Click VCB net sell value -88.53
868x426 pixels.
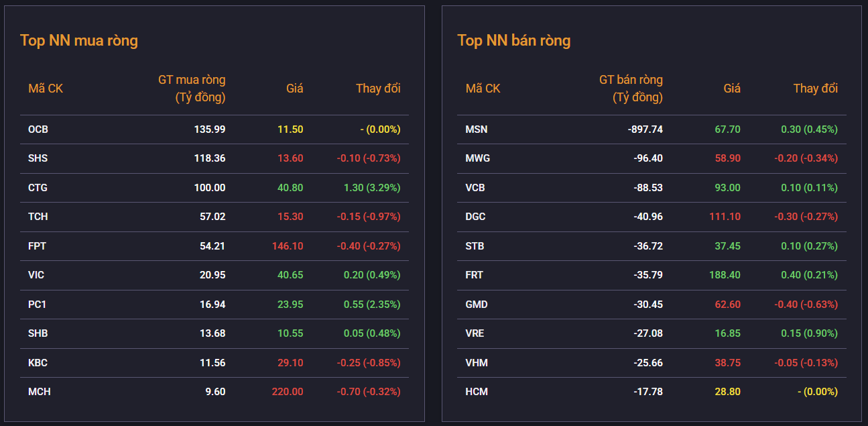point(648,188)
